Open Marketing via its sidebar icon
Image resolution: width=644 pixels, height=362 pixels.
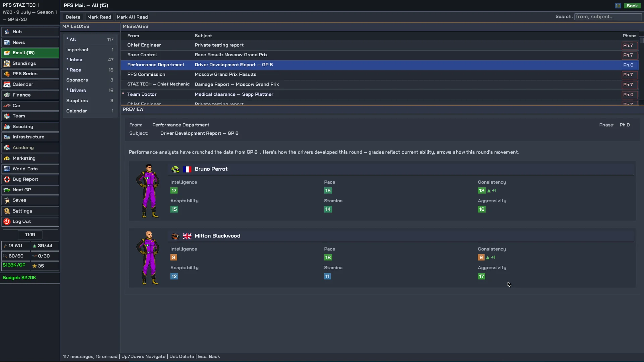pyautogui.click(x=7, y=158)
